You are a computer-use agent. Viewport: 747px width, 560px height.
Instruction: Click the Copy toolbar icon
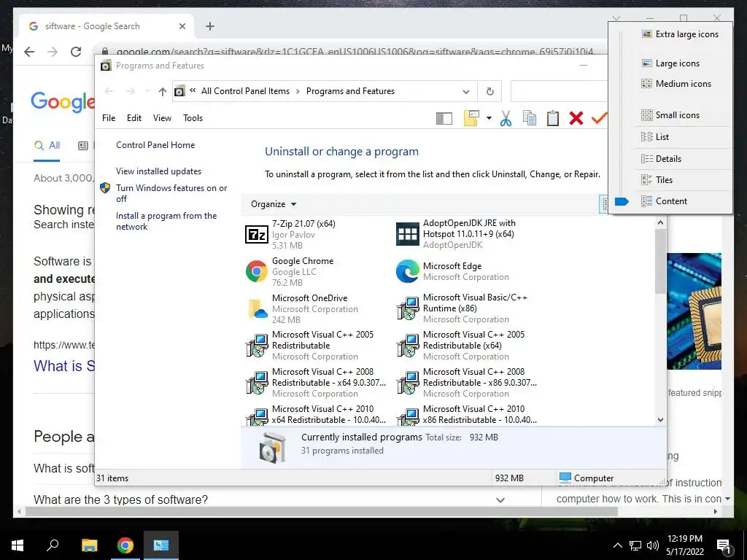coord(529,118)
